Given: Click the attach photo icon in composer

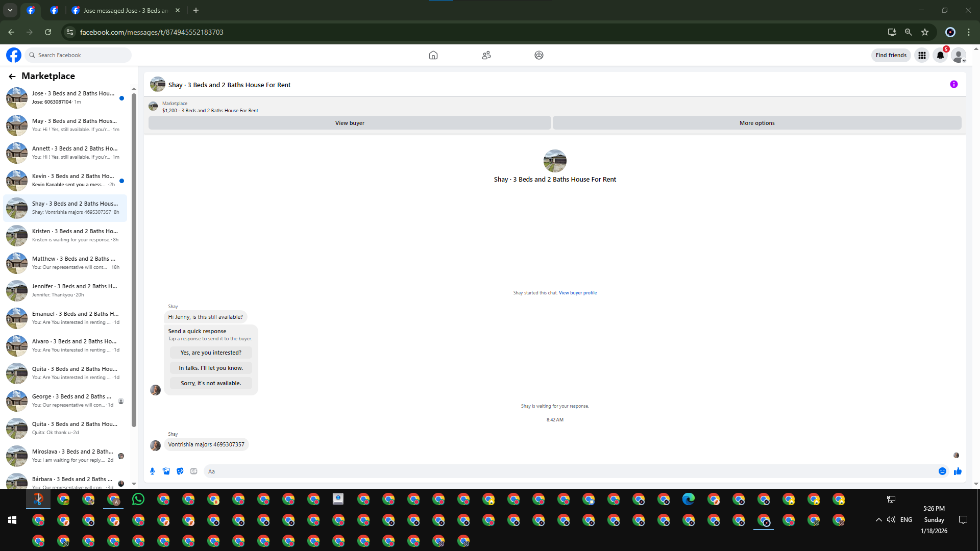Looking at the screenshot, I should point(166,471).
